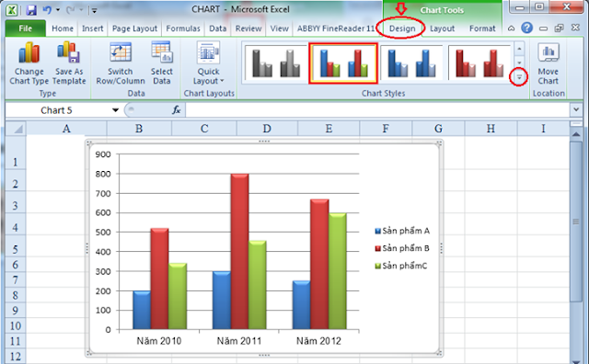Choose the blue chart style thumbnail
Viewport: 589px width, 364px height.
(411, 63)
